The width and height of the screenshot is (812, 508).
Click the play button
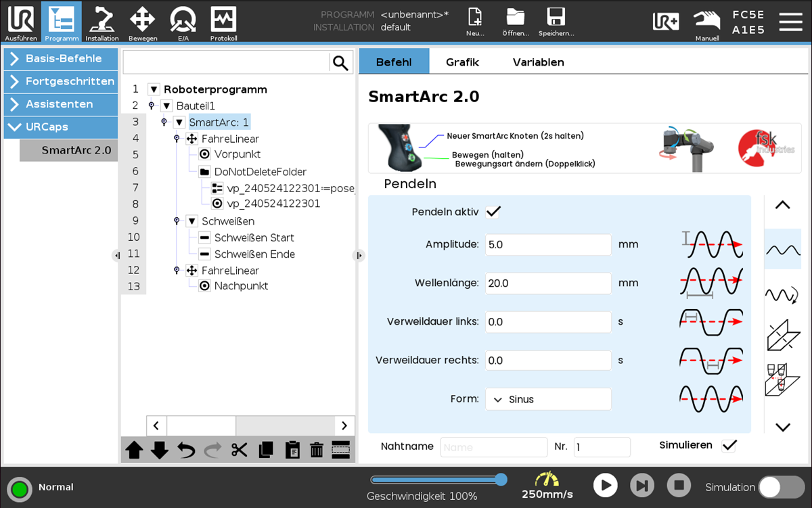pyautogui.click(x=606, y=485)
